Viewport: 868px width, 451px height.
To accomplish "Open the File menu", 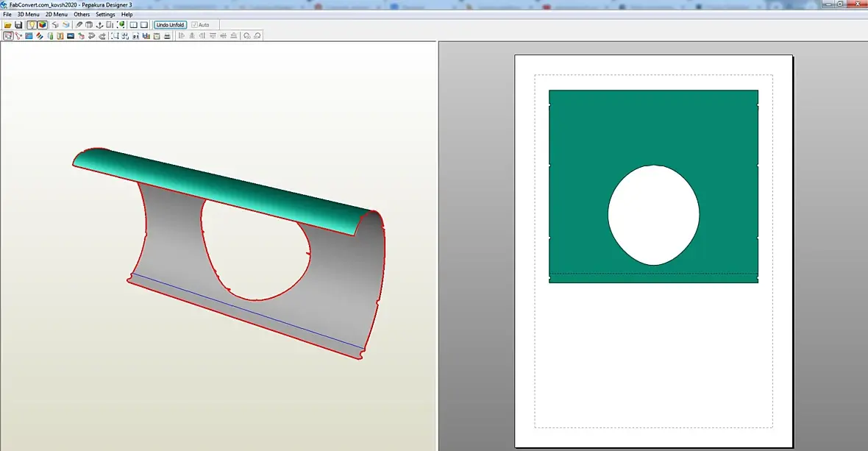I will coord(7,15).
